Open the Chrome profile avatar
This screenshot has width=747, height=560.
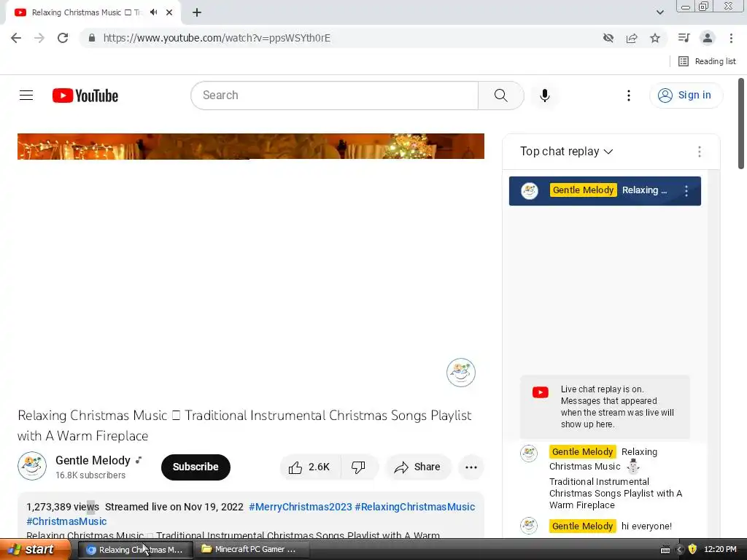[708, 38]
